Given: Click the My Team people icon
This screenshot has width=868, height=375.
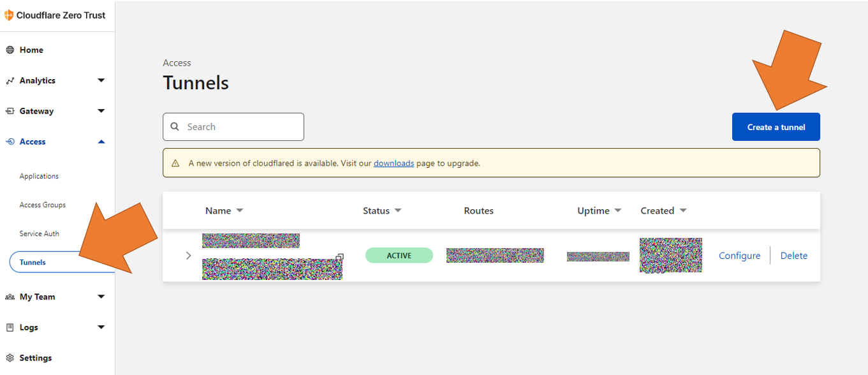Looking at the screenshot, I should click(x=10, y=297).
